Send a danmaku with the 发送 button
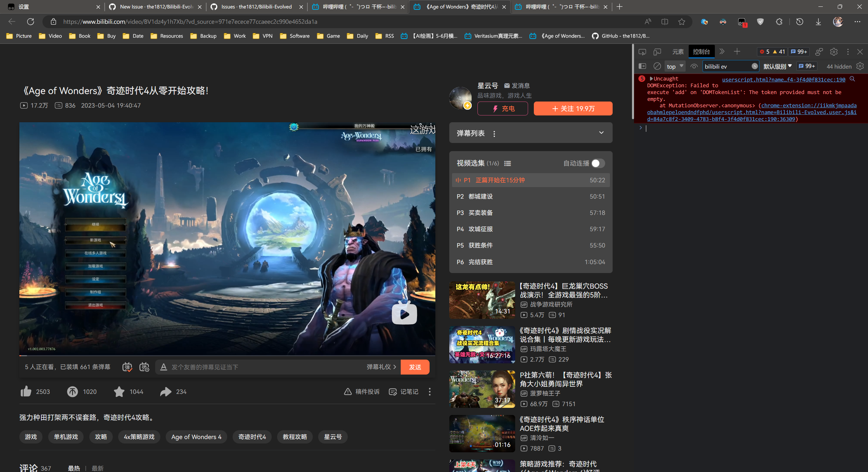The width and height of the screenshot is (868, 472). [415, 367]
